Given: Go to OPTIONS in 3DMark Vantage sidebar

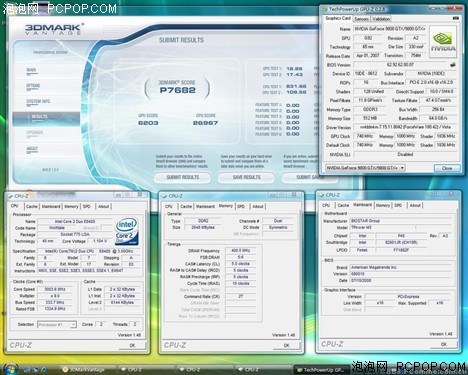Looking at the screenshot, I should pyautogui.click(x=33, y=86).
